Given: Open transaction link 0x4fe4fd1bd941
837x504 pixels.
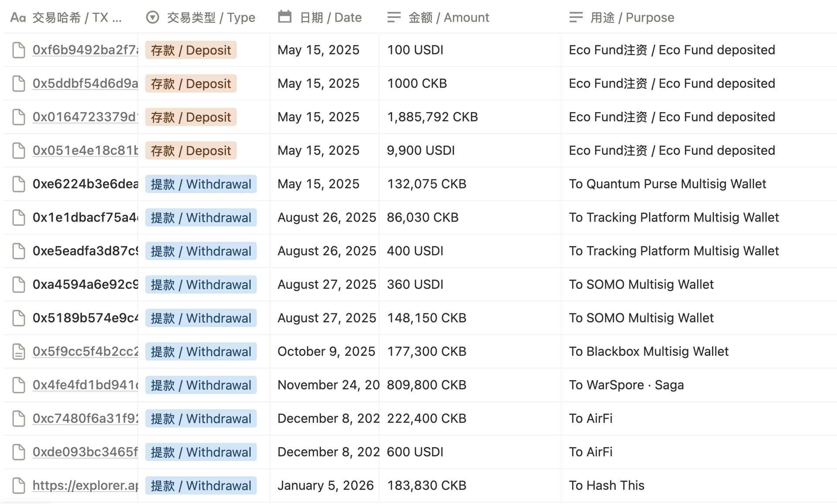Looking at the screenshot, I should 85,385.
